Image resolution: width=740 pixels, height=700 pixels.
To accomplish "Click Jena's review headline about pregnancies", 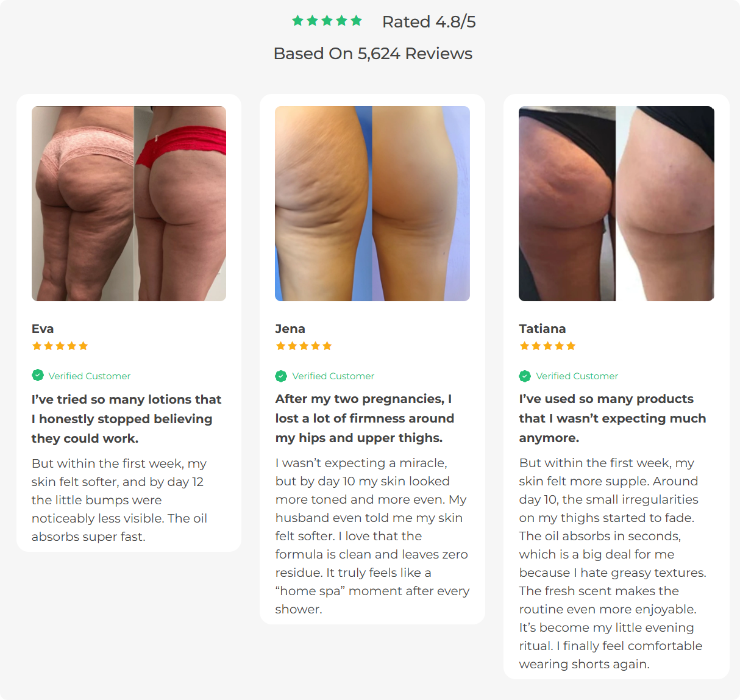I will point(365,418).
